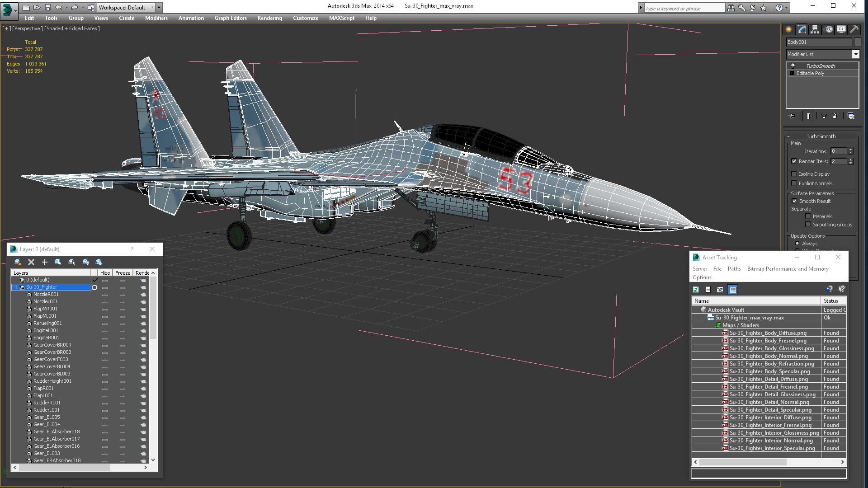Click Refresh icon in Asset Tracking
This screenshot has height=488, width=868.
click(696, 290)
